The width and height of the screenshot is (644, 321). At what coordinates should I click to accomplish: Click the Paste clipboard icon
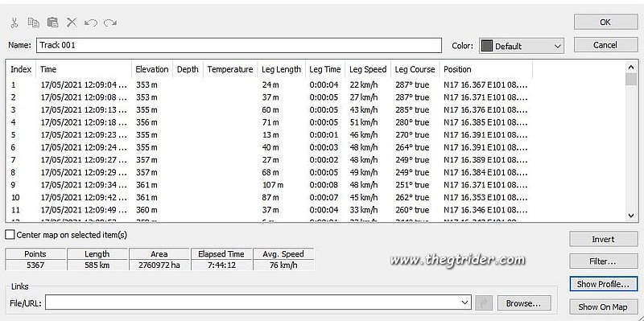click(x=52, y=23)
